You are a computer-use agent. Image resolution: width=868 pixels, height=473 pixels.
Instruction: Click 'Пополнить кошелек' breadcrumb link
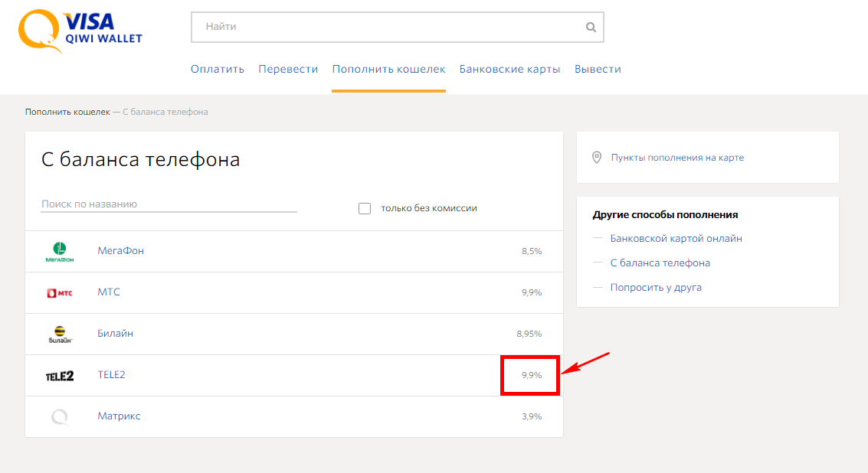[x=67, y=112]
